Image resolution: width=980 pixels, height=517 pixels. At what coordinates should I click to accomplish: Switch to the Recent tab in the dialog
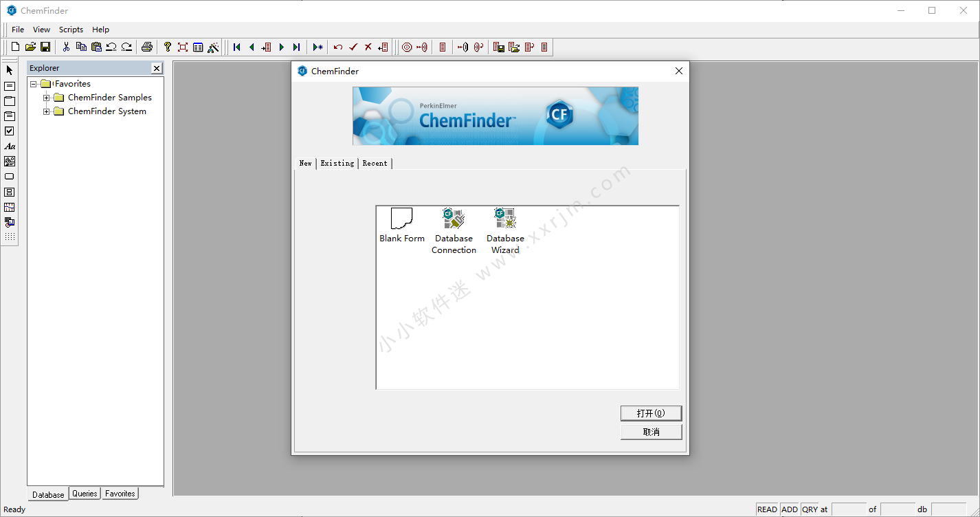tap(375, 163)
